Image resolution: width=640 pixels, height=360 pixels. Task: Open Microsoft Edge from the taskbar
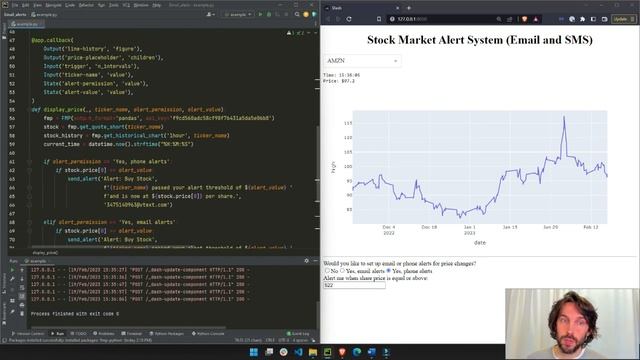click(x=357, y=352)
